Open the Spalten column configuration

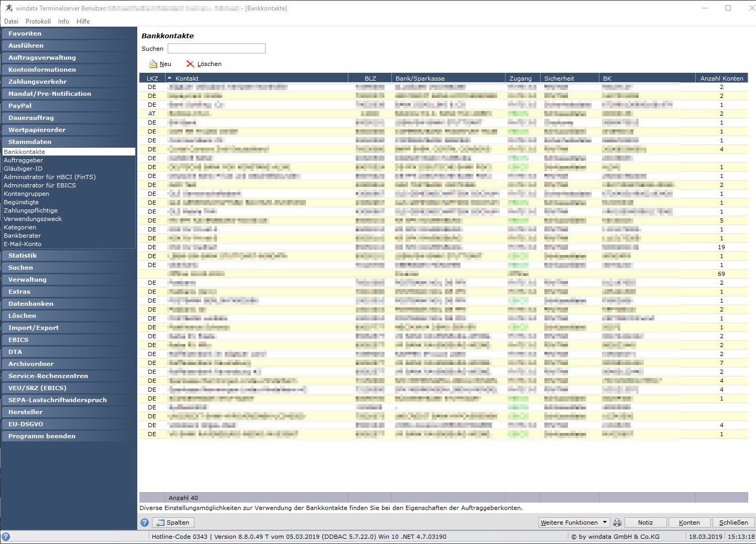pos(173,523)
